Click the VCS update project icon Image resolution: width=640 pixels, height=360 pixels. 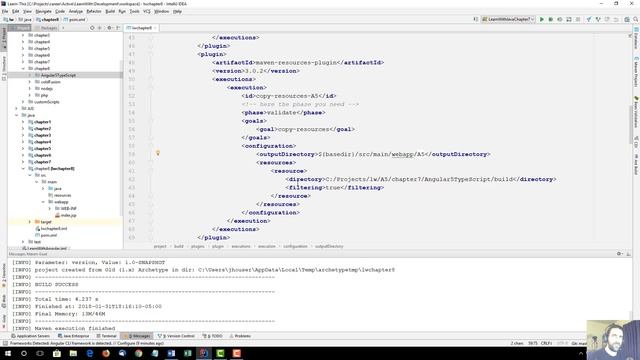(x=589, y=19)
